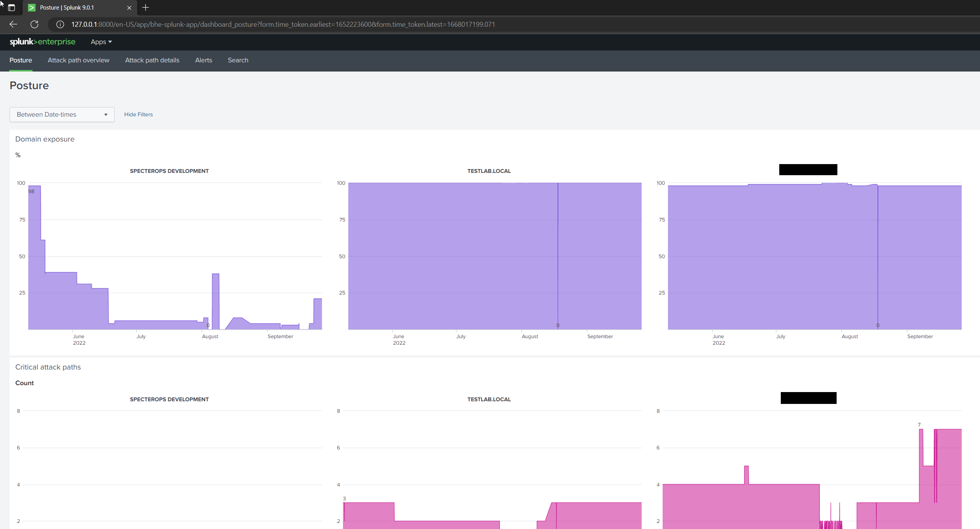Reload the page with the refresh icon
The height and width of the screenshot is (529, 980).
[x=34, y=24]
